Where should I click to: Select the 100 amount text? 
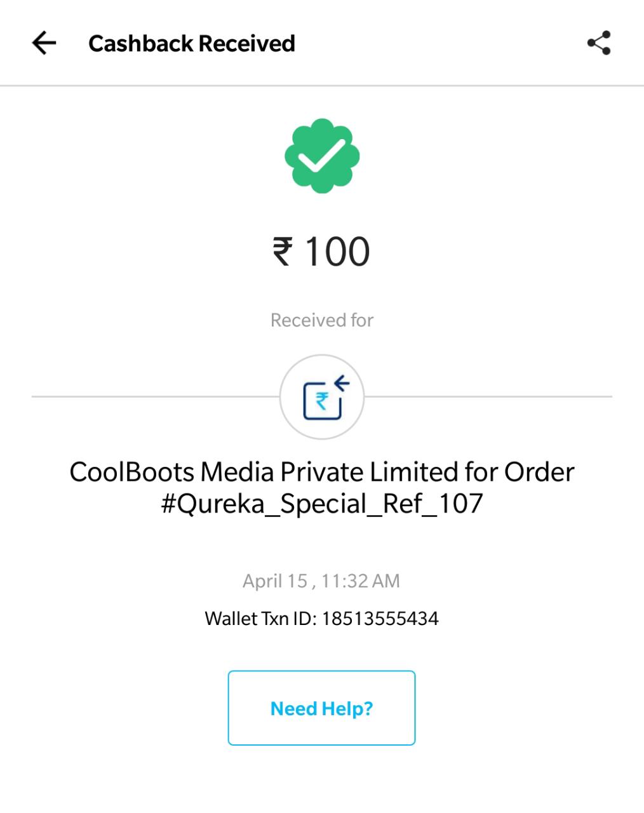pyautogui.click(x=337, y=251)
